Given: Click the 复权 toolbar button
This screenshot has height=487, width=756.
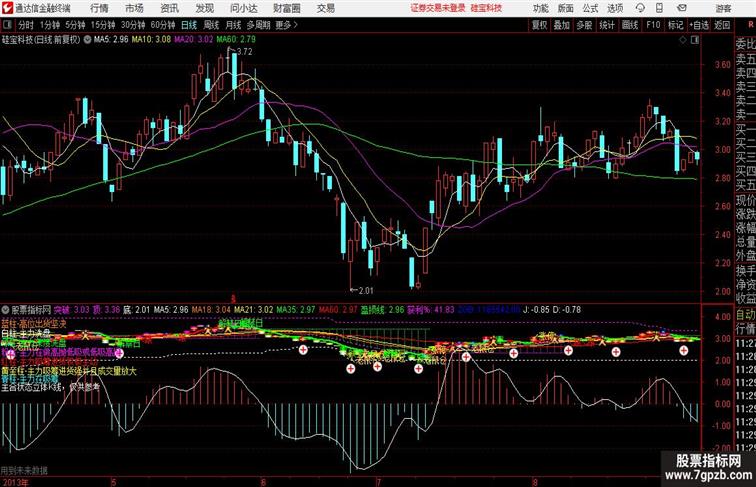Looking at the screenshot, I should pos(539,25).
